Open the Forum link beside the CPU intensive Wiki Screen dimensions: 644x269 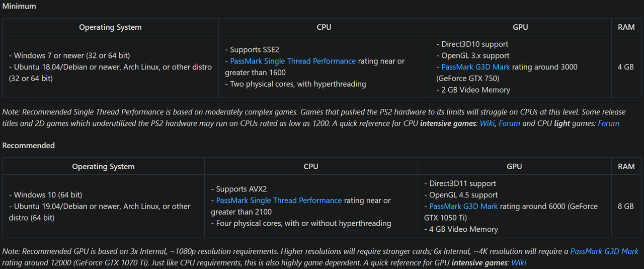tap(509, 123)
